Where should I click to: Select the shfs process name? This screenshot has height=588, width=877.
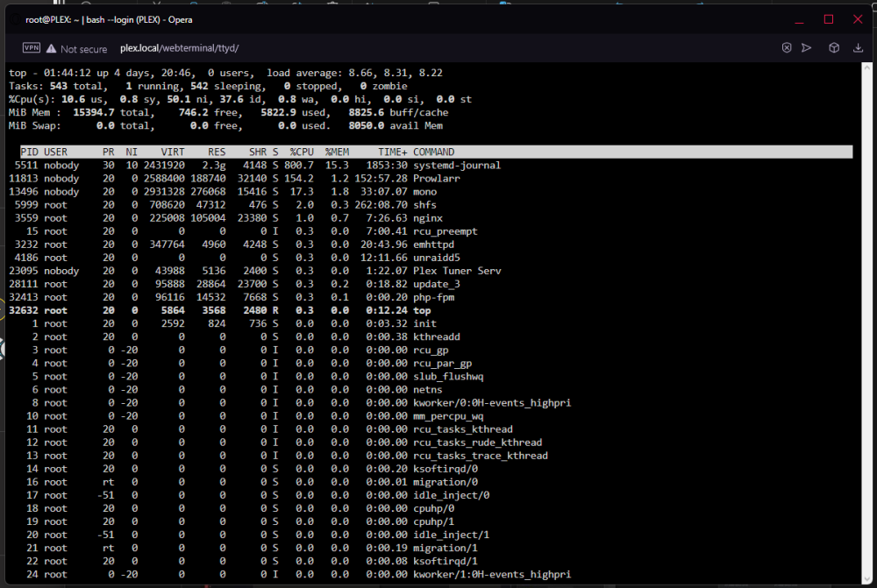(424, 204)
